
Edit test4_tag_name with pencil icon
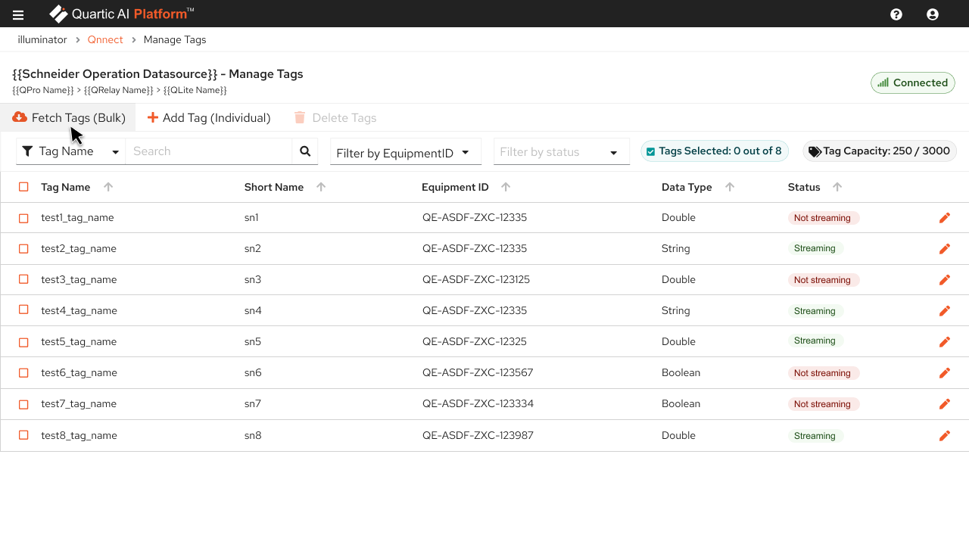945,311
